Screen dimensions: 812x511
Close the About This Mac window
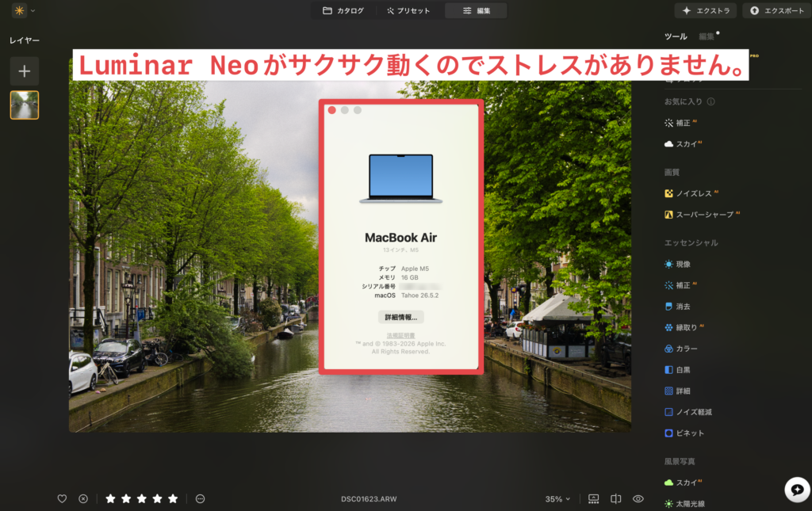(332, 110)
